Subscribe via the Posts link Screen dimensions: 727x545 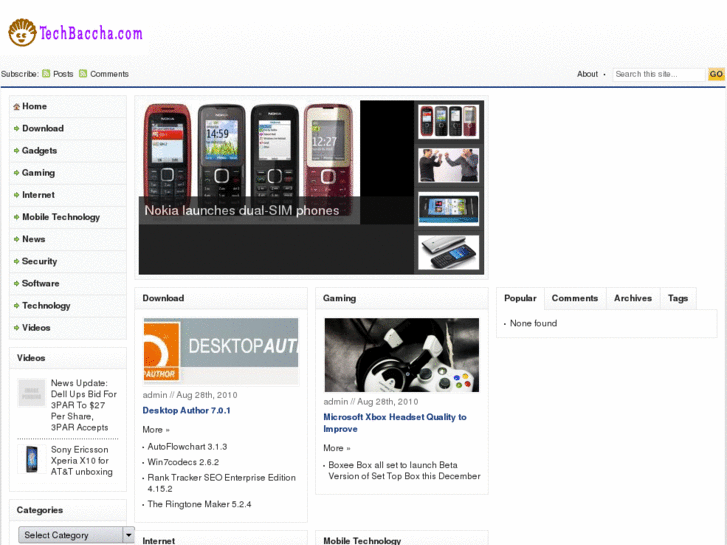point(63,74)
